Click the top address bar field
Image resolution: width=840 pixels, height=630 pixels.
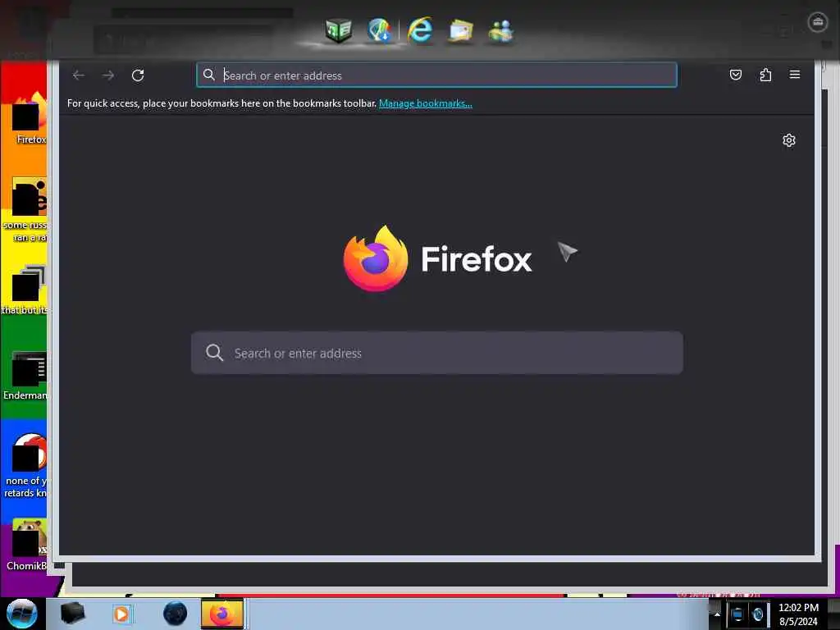pyautogui.click(x=436, y=75)
